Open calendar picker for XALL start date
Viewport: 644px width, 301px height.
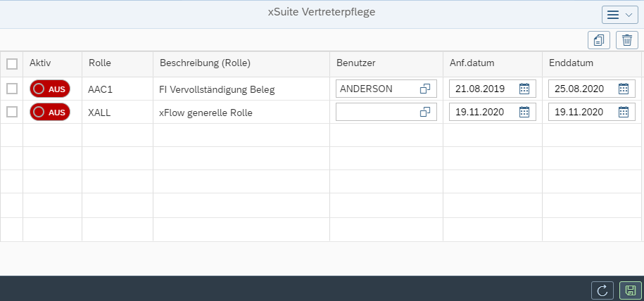click(524, 112)
